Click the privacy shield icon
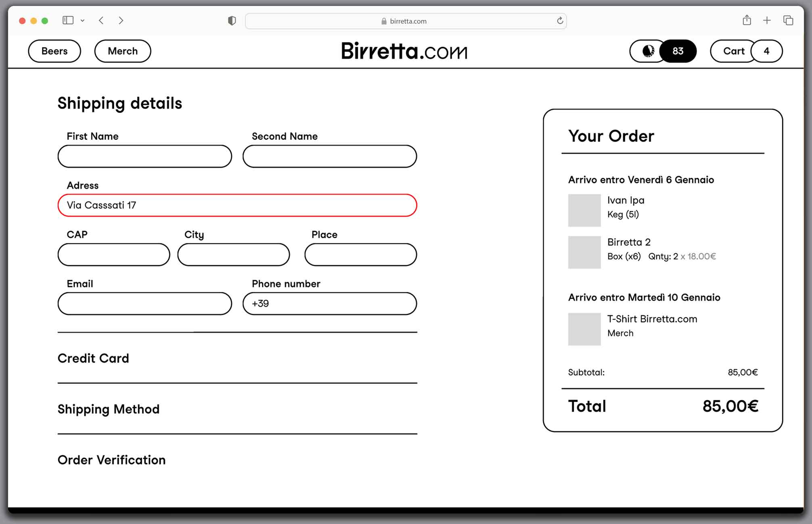The image size is (812, 524). pos(232,21)
